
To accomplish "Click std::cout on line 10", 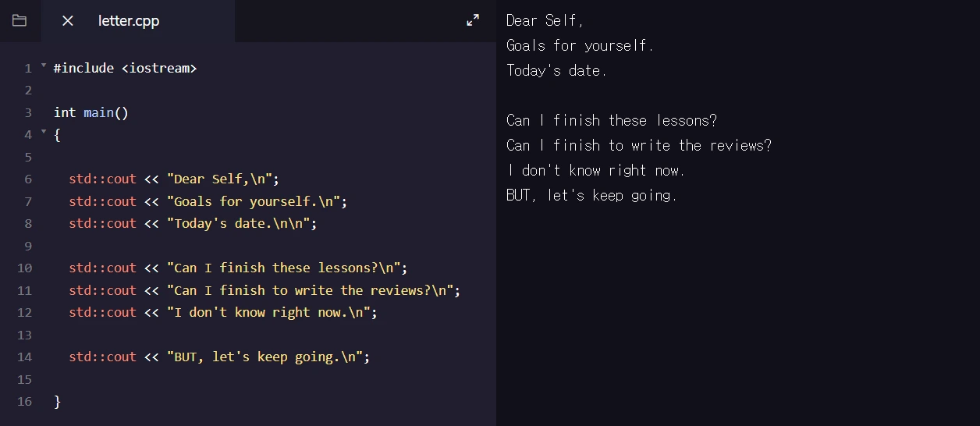I will (102, 268).
